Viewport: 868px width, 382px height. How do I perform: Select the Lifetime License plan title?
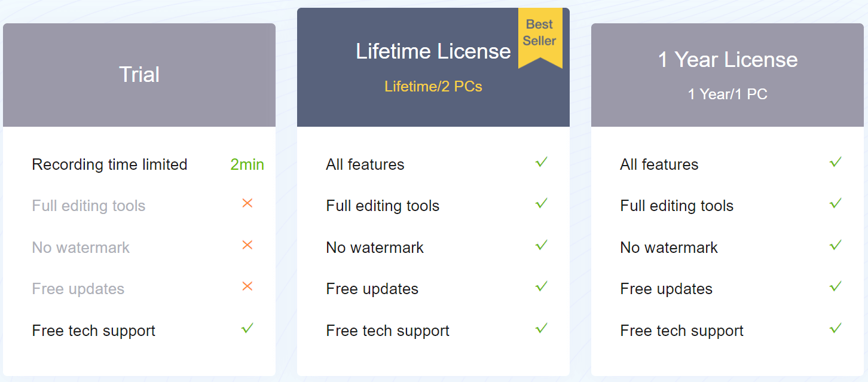(433, 51)
